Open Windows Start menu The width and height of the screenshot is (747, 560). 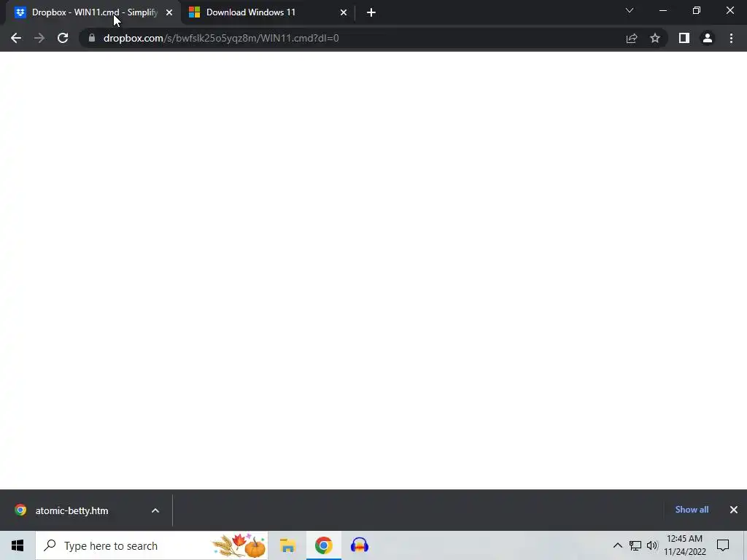pyautogui.click(x=18, y=545)
